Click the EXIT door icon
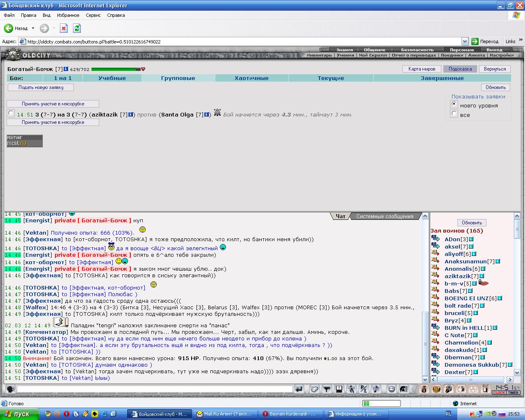Screen dimensions: 525x420 485,389
